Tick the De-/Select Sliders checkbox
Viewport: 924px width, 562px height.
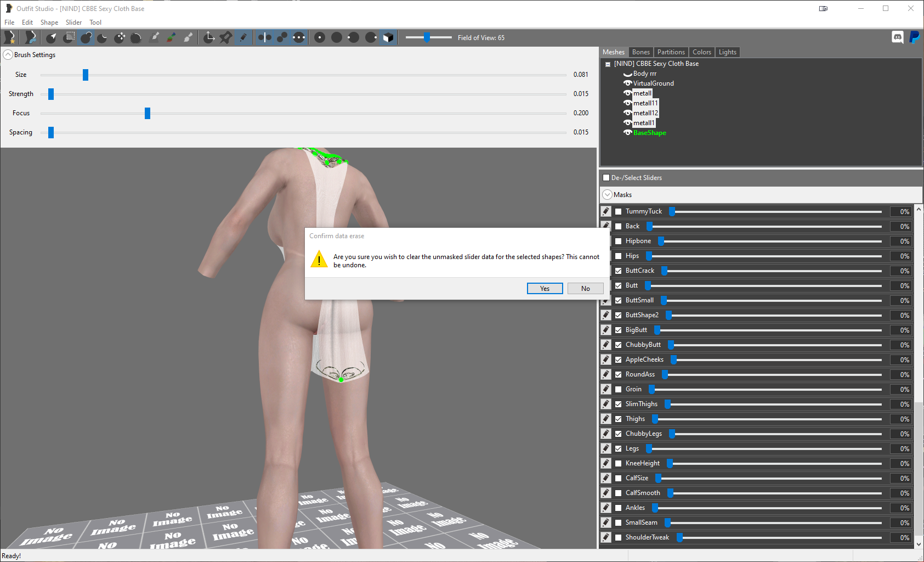606,178
